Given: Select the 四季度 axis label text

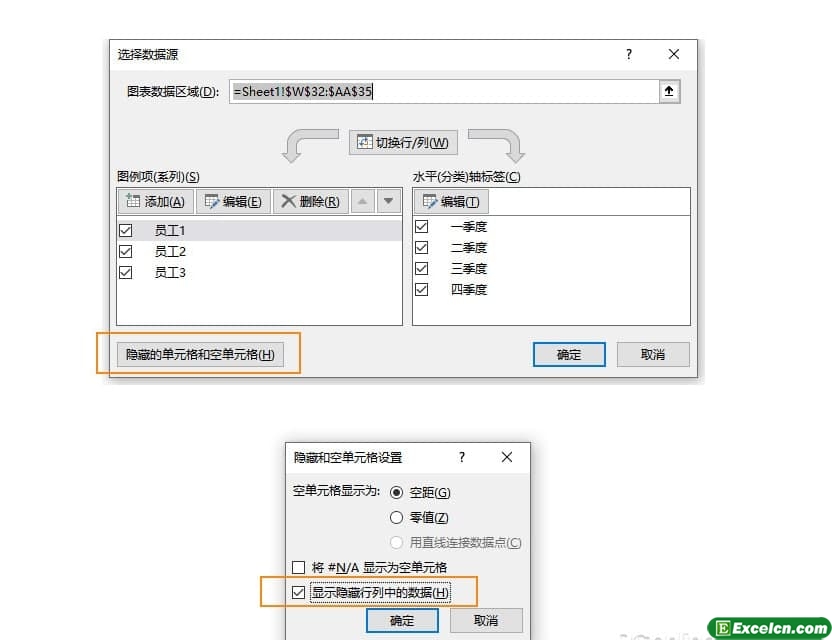Looking at the screenshot, I should click(469, 290).
